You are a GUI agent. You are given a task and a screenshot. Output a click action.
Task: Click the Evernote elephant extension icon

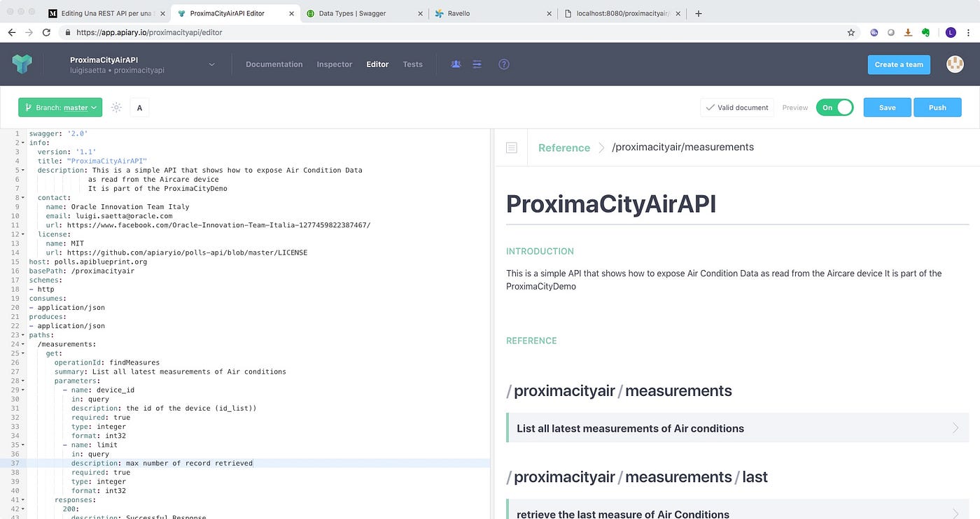925,32
